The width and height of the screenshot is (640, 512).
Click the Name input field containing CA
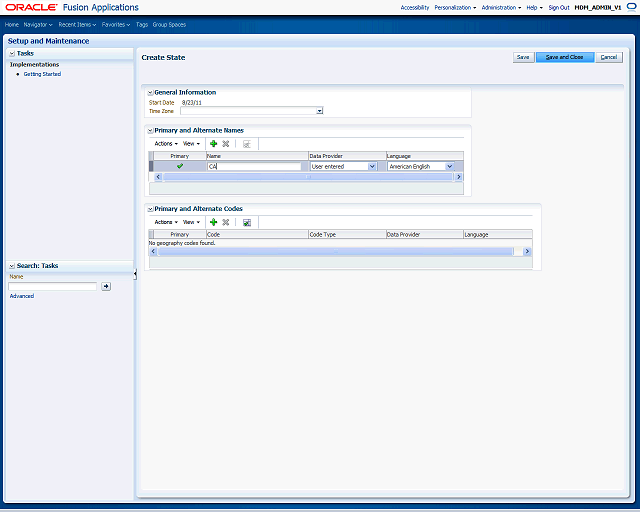[x=254, y=166]
